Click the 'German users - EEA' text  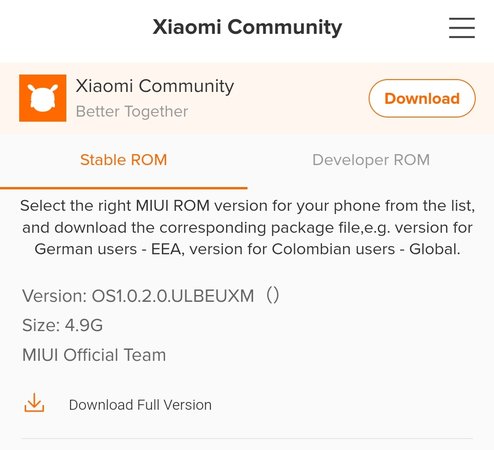[109, 249]
